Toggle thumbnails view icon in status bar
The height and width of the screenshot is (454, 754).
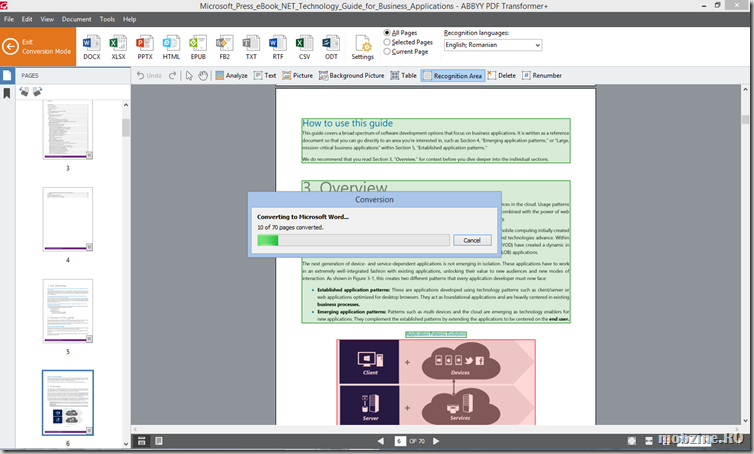point(141,441)
